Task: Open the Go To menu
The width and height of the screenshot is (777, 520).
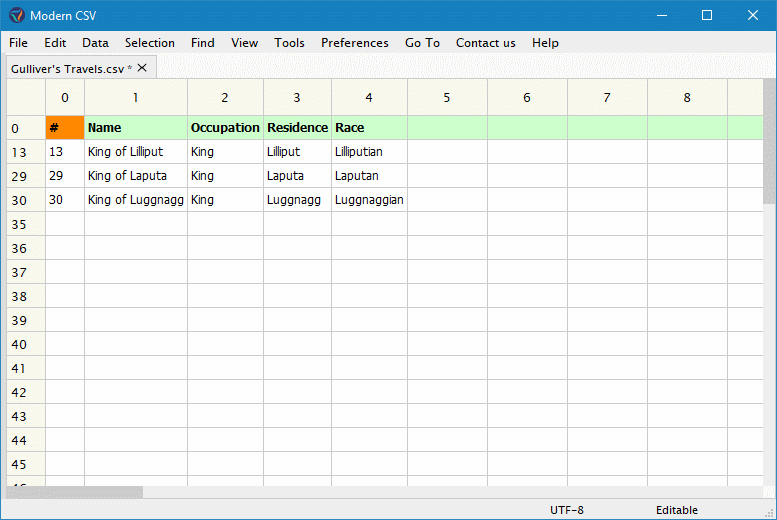Action: 422,43
